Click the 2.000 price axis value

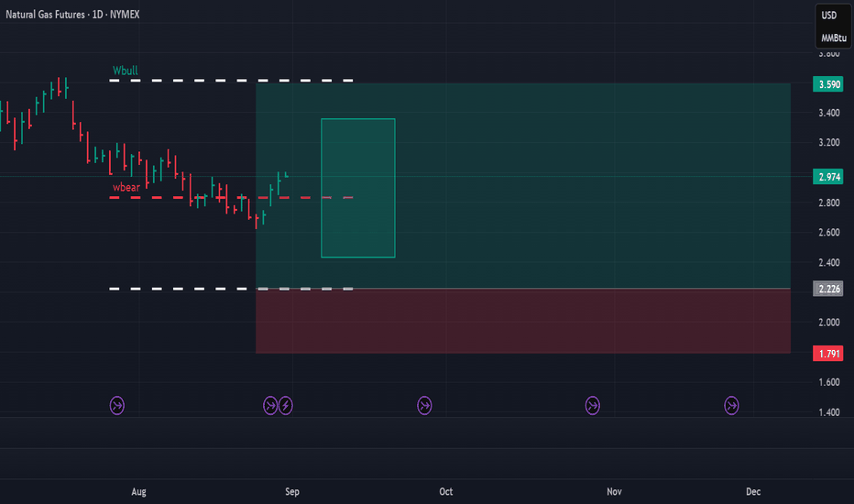point(829,323)
